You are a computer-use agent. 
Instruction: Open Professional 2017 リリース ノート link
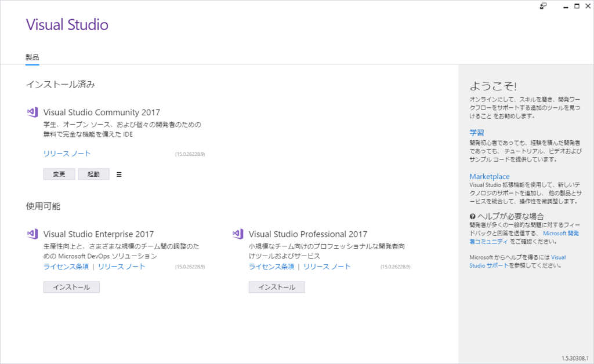[x=327, y=267]
